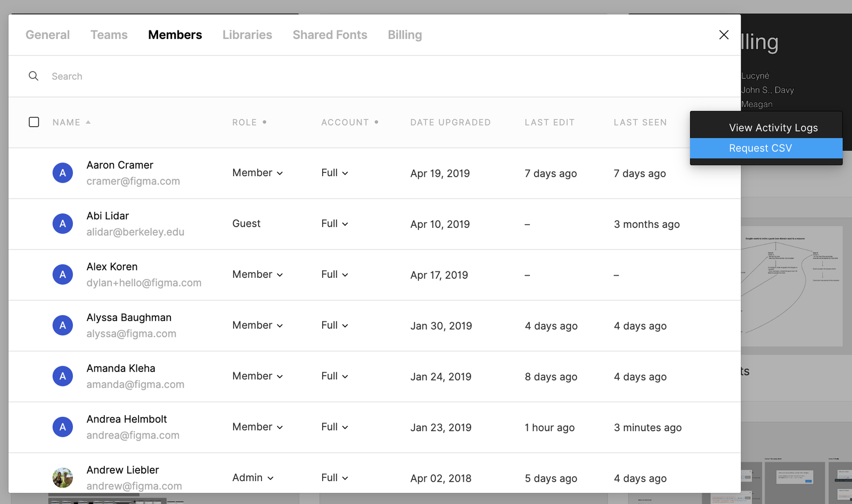The height and width of the screenshot is (504, 852).
Task: Click the Account column filter dot
Action: click(x=376, y=122)
